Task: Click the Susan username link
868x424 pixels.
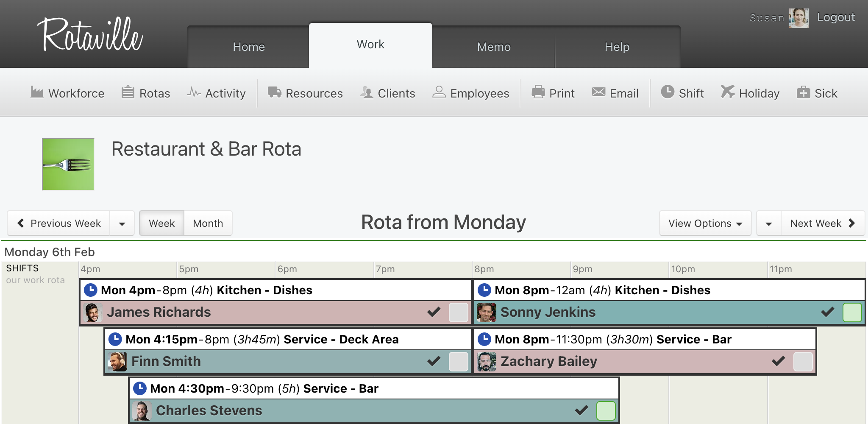Action: [767, 18]
